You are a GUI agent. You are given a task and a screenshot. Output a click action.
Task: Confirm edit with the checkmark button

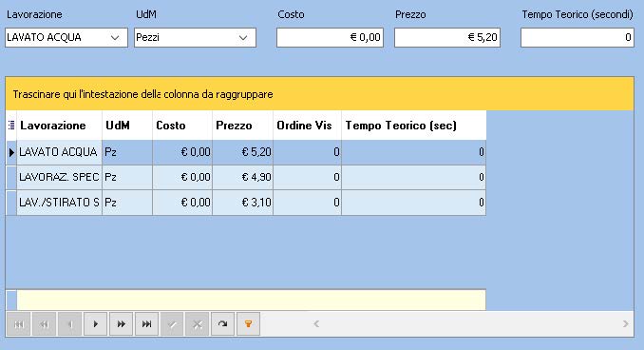pyautogui.click(x=172, y=324)
